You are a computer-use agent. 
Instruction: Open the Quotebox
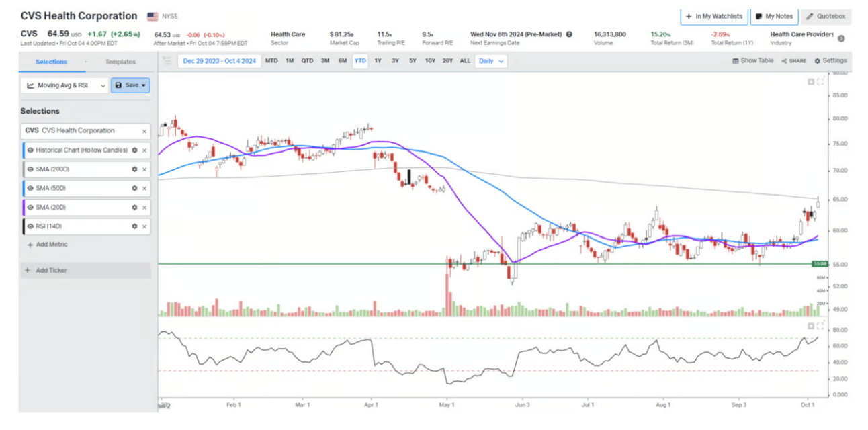pyautogui.click(x=826, y=16)
